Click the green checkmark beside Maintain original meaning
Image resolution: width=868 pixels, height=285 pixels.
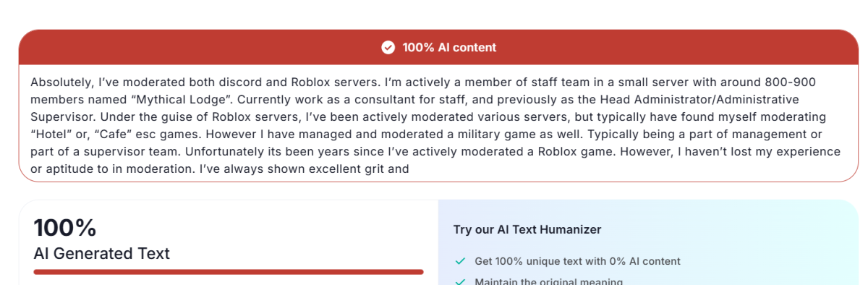pyautogui.click(x=460, y=281)
